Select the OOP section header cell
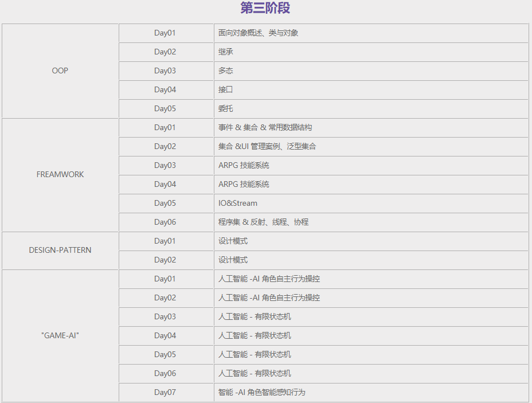Image resolution: width=532 pixels, height=403 pixels. 60,71
